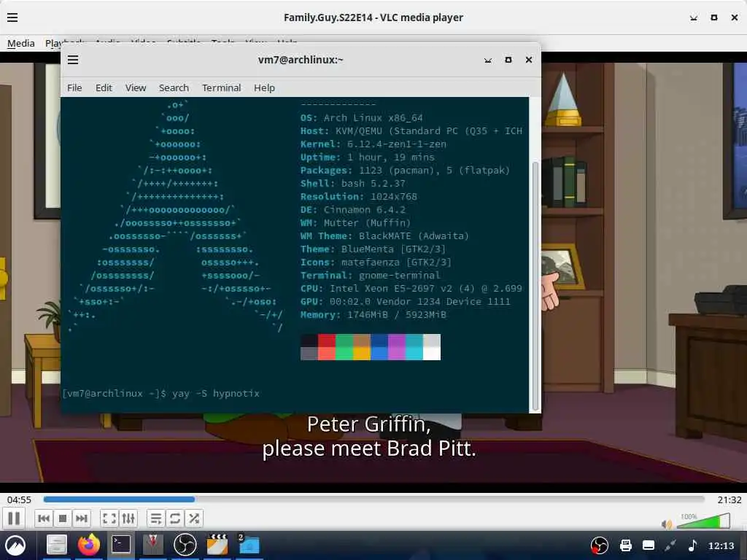Open the network connection tray icon

(x=670, y=545)
